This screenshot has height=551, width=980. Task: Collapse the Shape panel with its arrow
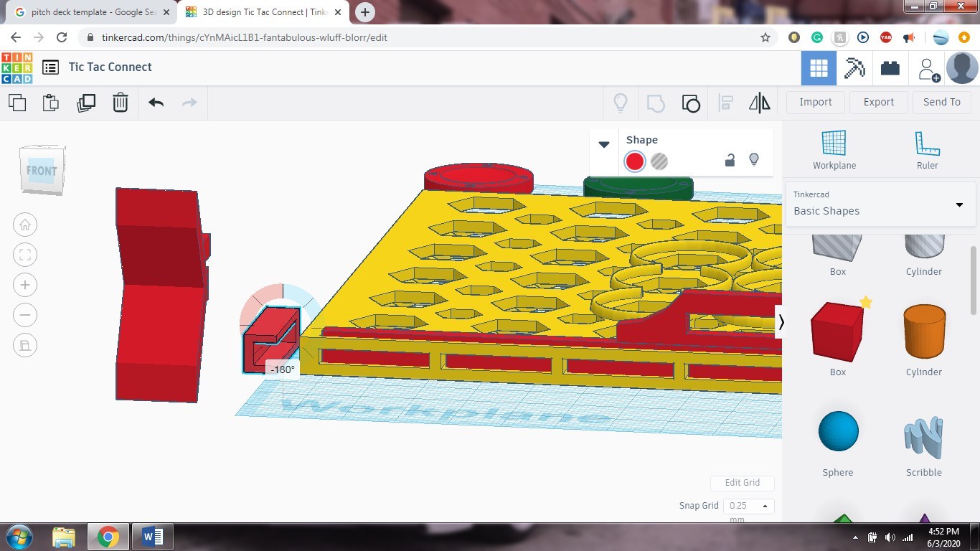pyautogui.click(x=603, y=143)
